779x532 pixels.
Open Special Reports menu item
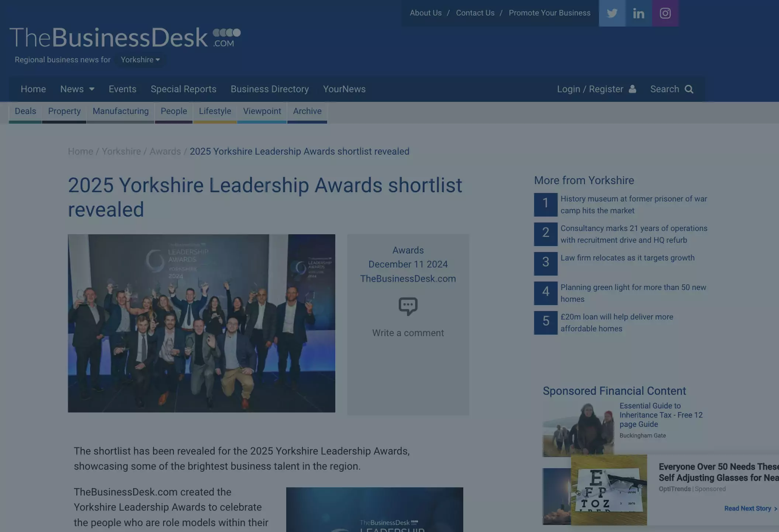click(183, 89)
